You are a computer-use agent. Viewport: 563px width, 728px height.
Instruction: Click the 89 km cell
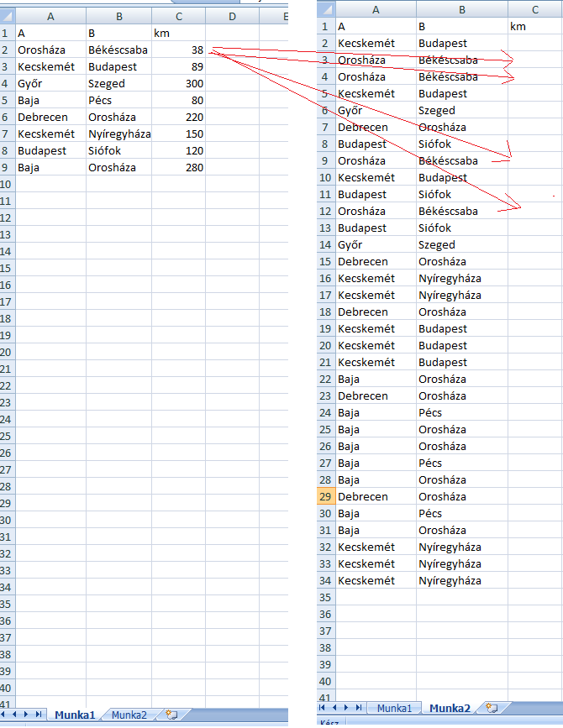click(x=179, y=66)
